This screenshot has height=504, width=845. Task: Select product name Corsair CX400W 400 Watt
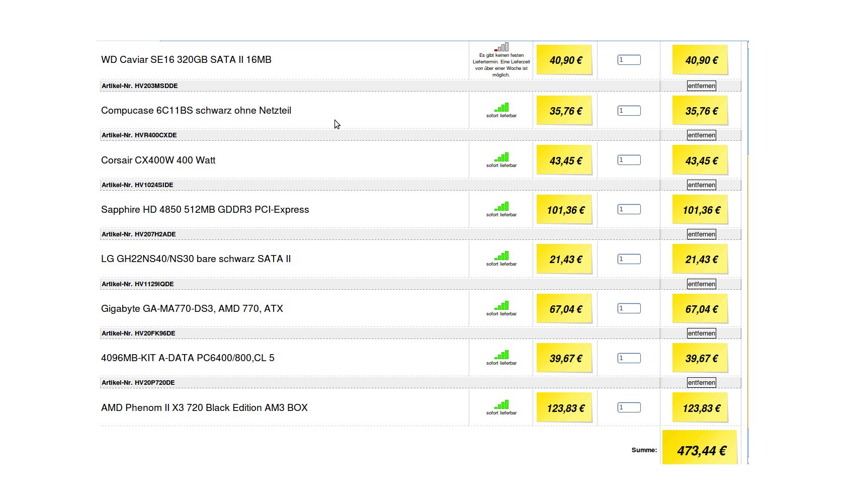pyautogui.click(x=158, y=160)
